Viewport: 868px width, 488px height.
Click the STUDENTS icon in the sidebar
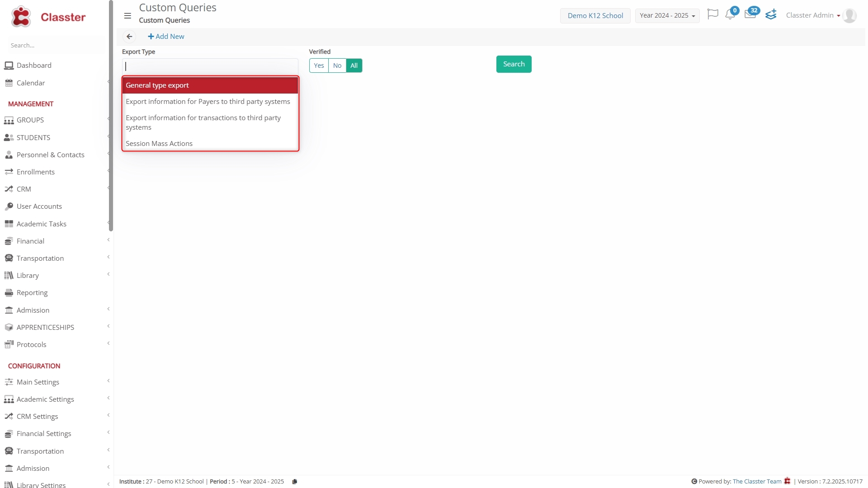tap(9, 138)
